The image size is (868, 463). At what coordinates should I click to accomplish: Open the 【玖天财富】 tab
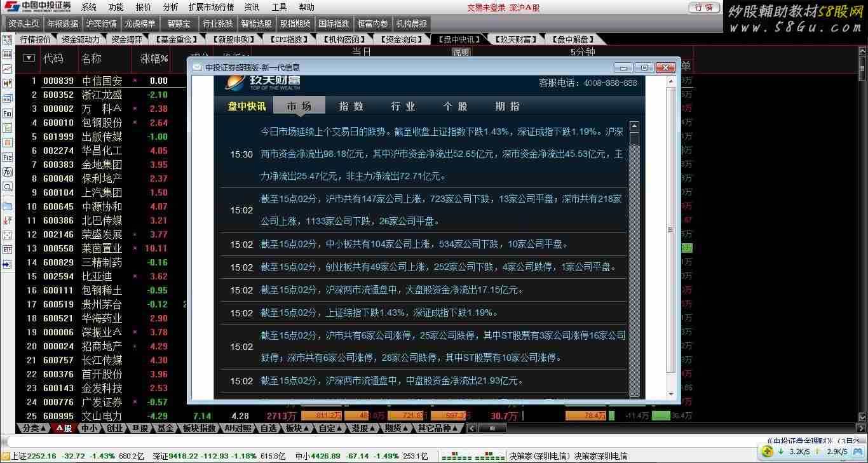515,39
